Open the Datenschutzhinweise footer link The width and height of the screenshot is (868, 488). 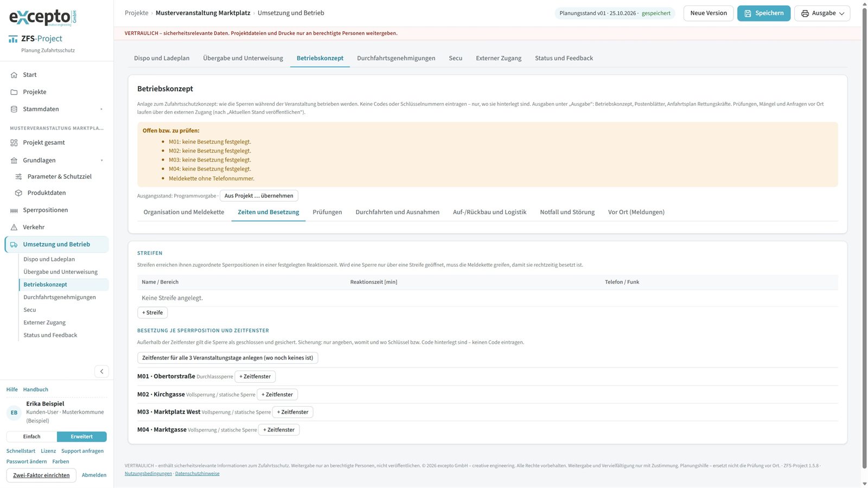point(197,473)
